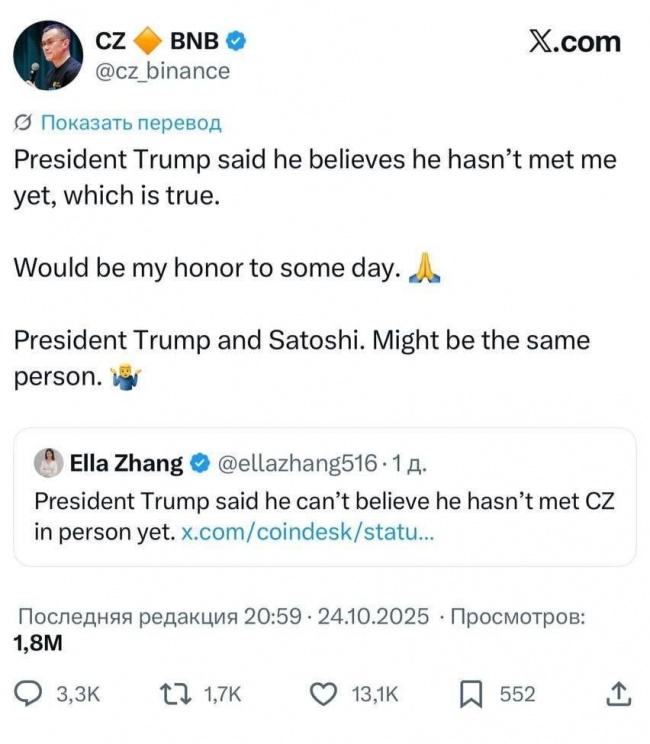Click the reply comment icon
Screen dimensions: 650x744
coord(30,693)
